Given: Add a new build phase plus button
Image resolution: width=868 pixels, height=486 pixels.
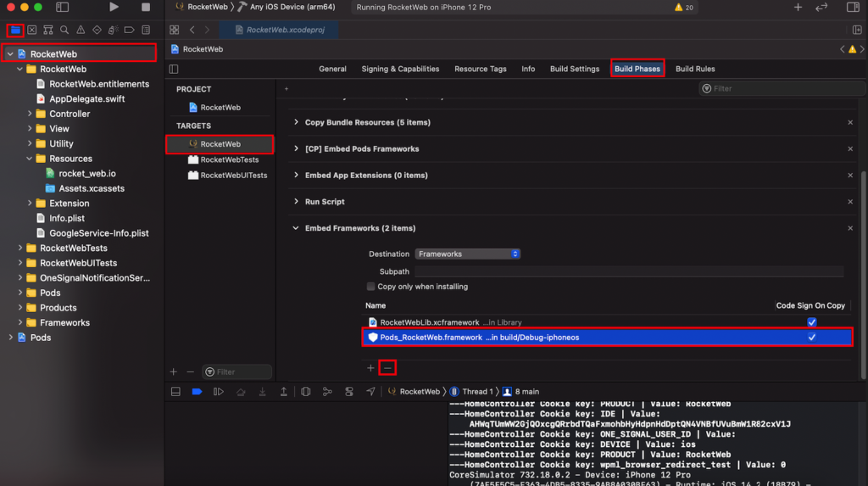Looking at the screenshot, I should click(x=287, y=89).
